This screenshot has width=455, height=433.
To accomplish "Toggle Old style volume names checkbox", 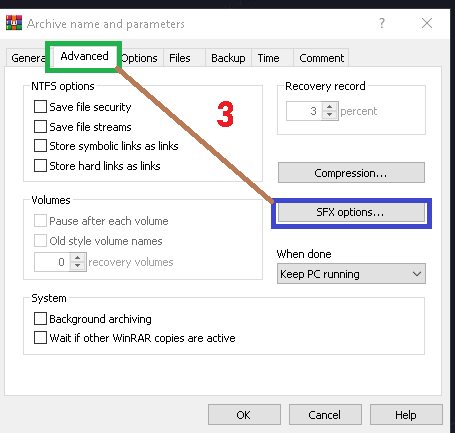I will pyautogui.click(x=40, y=241).
